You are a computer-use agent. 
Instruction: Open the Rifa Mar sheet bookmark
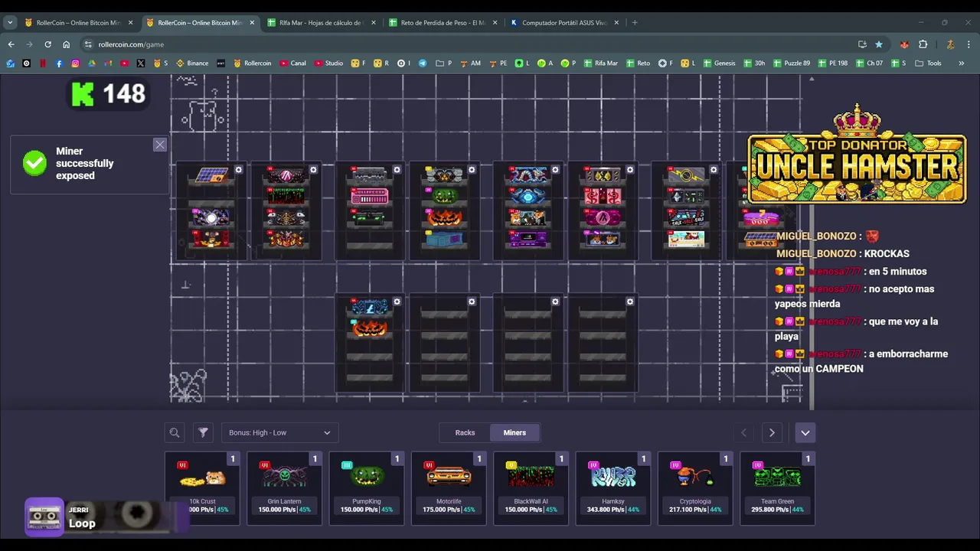[600, 64]
